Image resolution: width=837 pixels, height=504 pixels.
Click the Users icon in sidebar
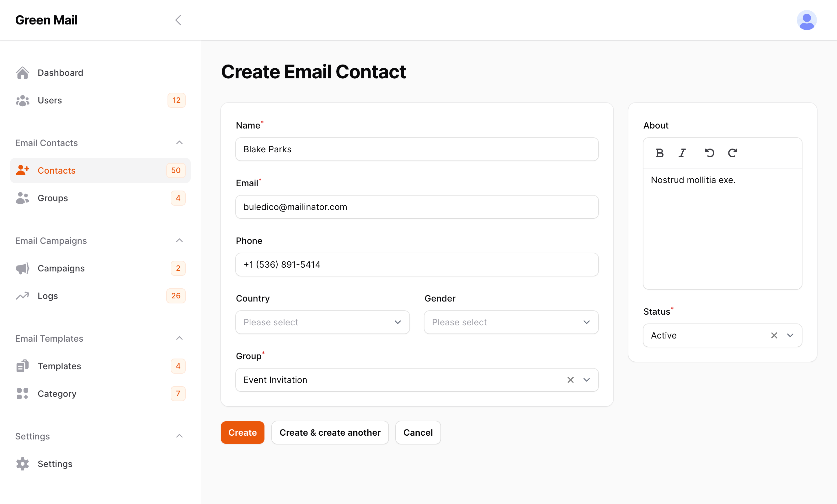pyautogui.click(x=22, y=100)
